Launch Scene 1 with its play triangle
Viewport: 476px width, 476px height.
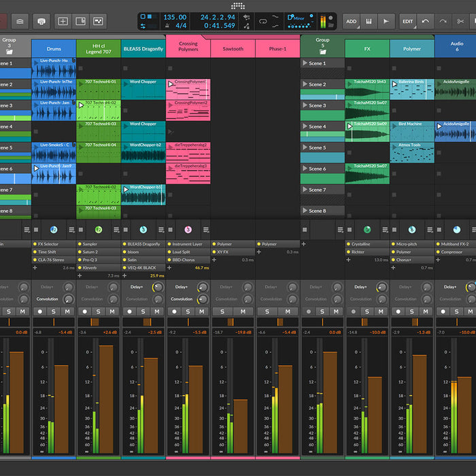pos(305,63)
